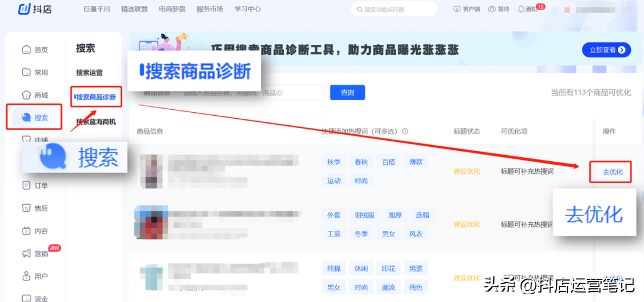
Task: Select 男女 tag below 纯棉
Action: 334,287
